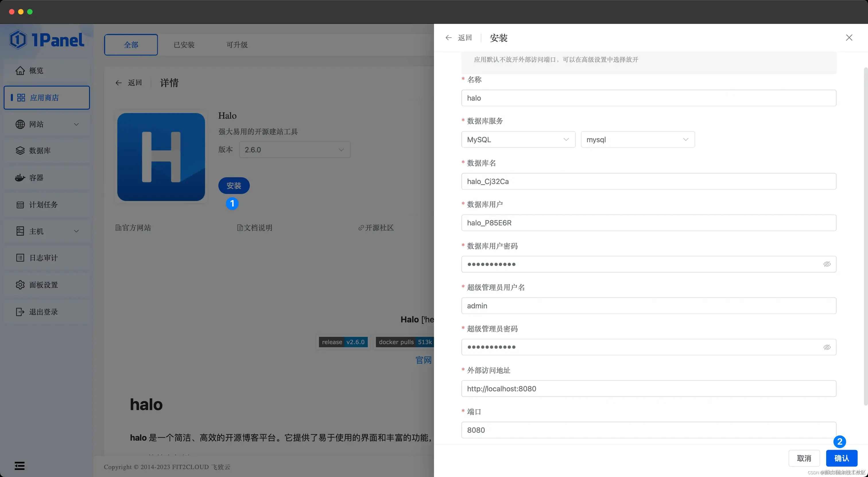Reveal the 超级管理员密码 password with eye icon

pos(827,347)
